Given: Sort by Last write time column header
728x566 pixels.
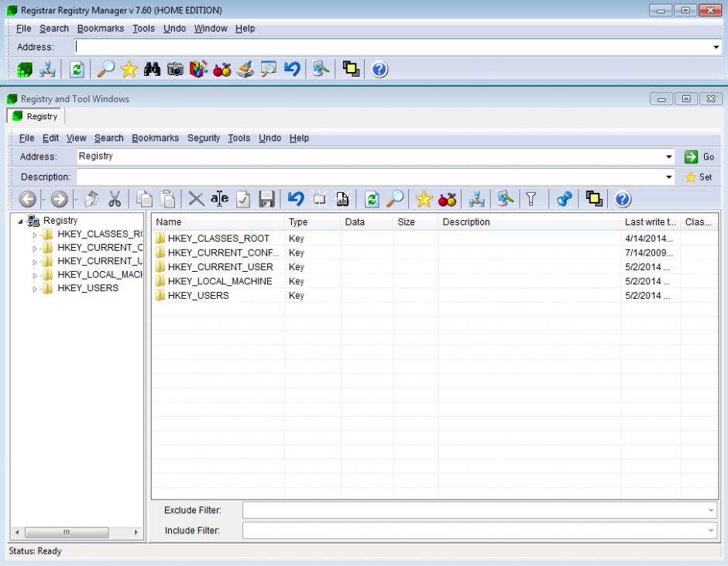Looking at the screenshot, I should point(651,222).
